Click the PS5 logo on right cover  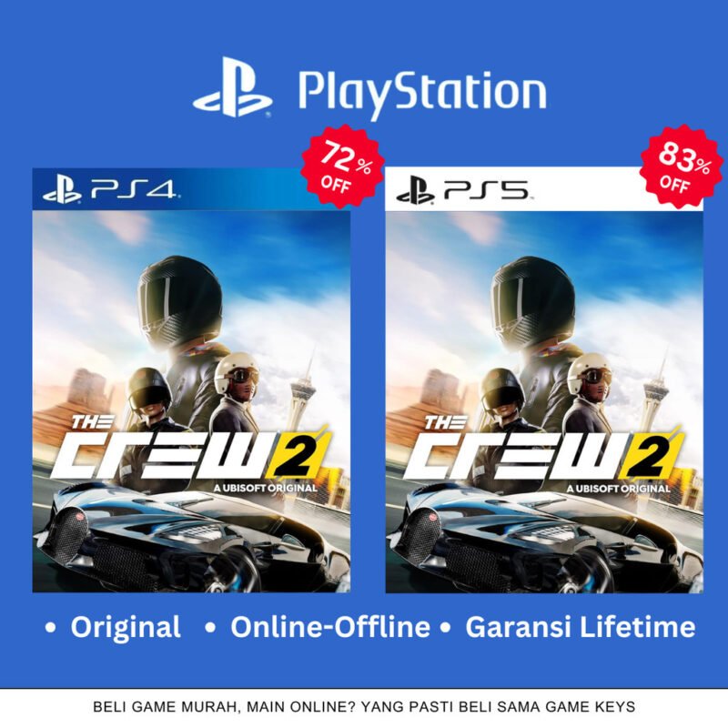pyautogui.click(x=465, y=190)
